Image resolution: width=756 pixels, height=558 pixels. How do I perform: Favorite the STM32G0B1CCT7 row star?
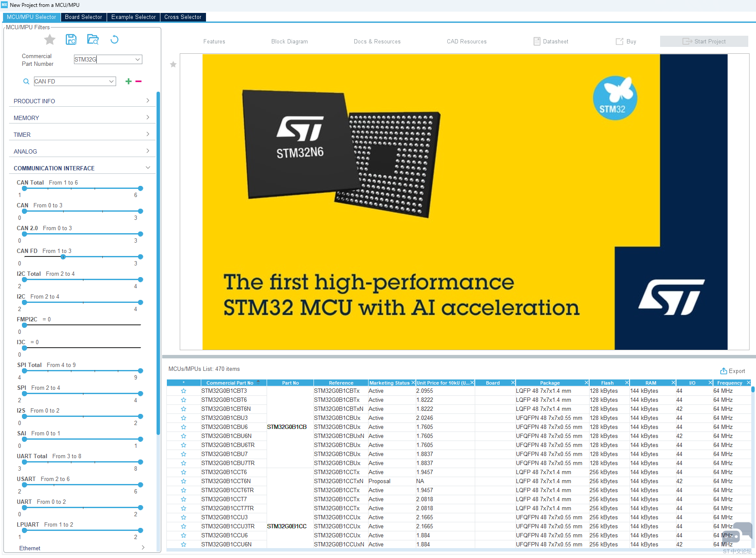[x=184, y=499]
